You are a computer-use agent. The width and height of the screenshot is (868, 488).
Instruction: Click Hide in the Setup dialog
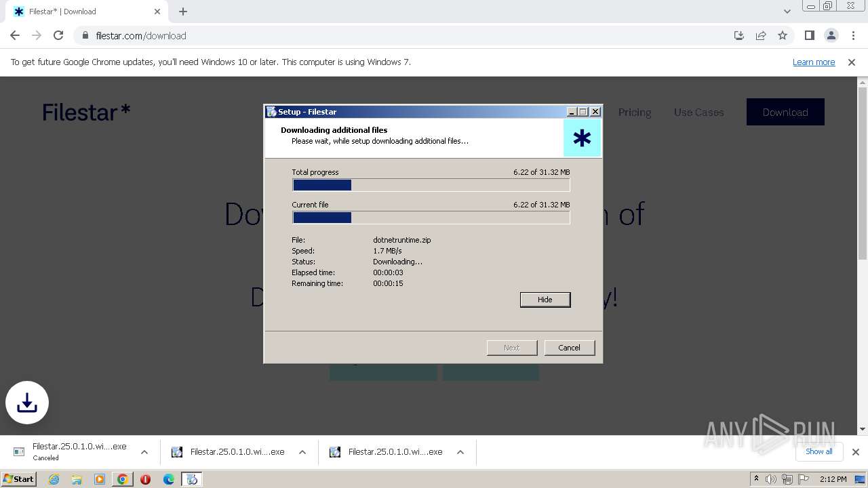pyautogui.click(x=545, y=300)
